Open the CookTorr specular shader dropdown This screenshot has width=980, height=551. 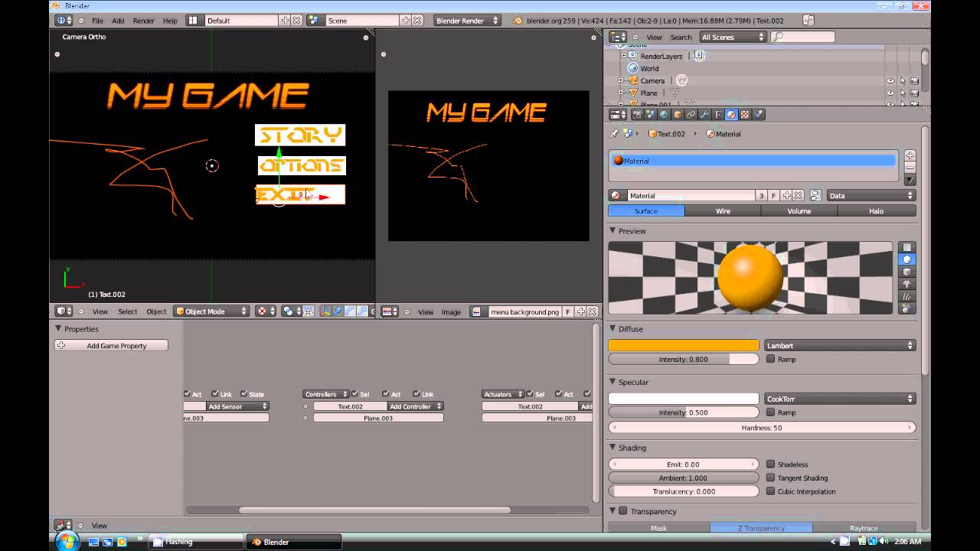click(840, 399)
